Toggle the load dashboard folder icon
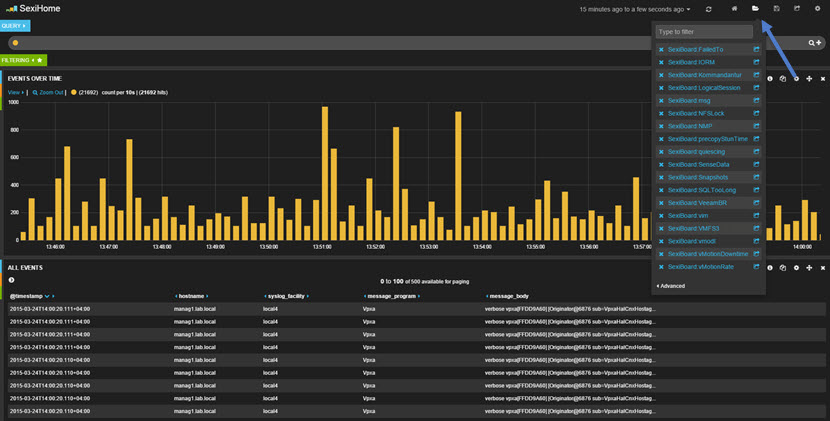Screen dimensions: 830x421 point(755,8)
